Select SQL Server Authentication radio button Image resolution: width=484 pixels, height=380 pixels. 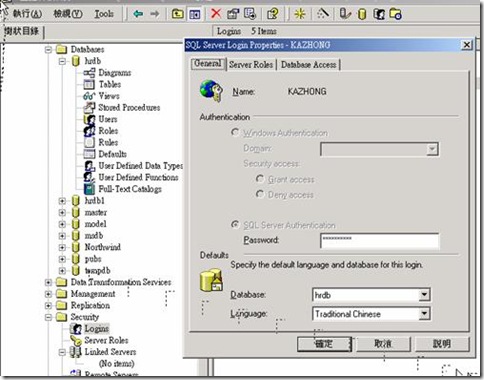(x=235, y=225)
